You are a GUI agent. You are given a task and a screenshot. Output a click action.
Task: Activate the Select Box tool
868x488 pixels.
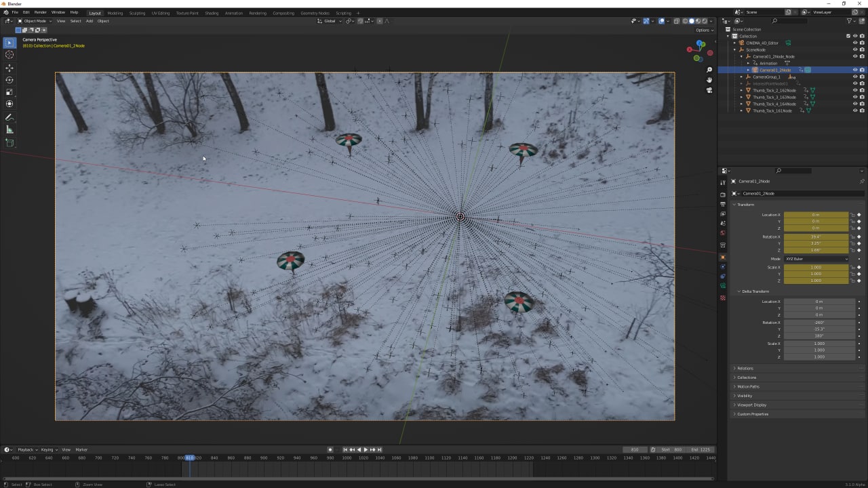[x=9, y=43]
